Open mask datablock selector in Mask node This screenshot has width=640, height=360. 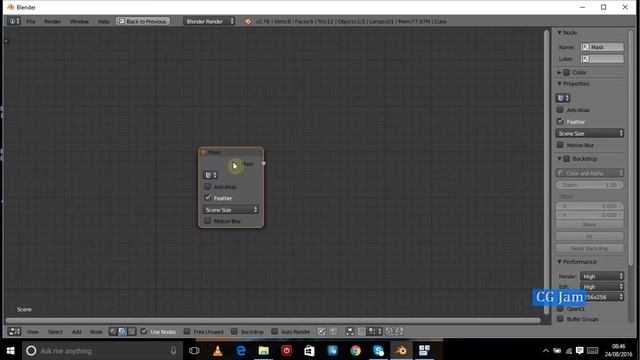pyautogui.click(x=210, y=175)
